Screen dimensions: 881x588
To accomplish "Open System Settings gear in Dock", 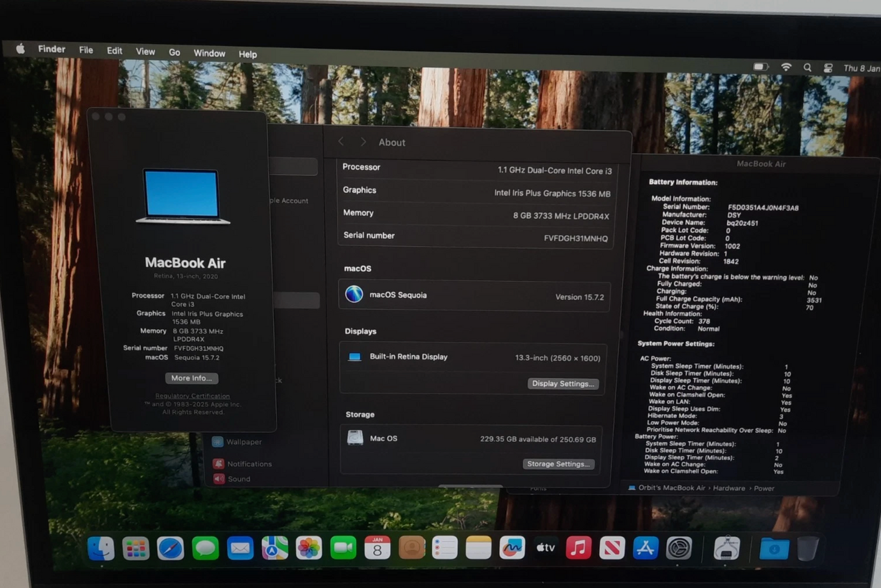I will click(x=679, y=548).
